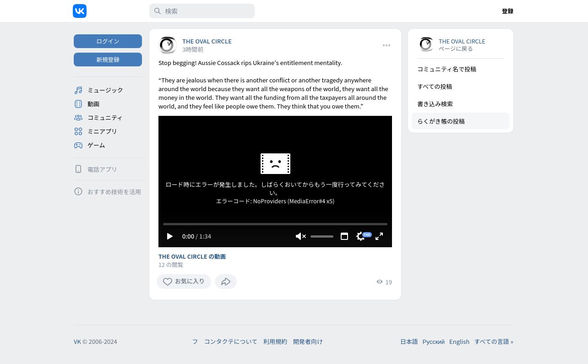Screen dimensions: 588x364
Task: Open 動画 video section icon
Action: tap(78, 104)
